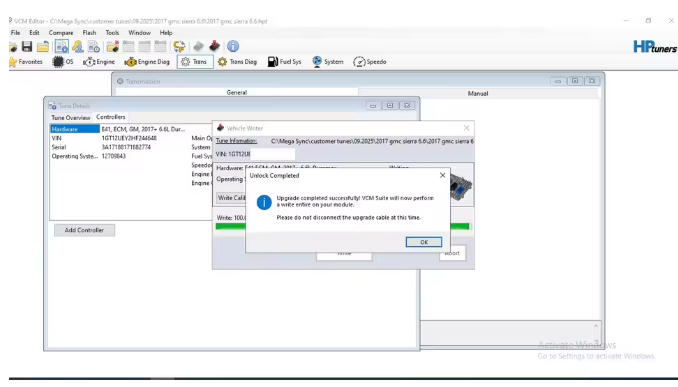This screenshot has height=387, width=678.
Task: Click operating system value 12709843
Action: [114, 156]
